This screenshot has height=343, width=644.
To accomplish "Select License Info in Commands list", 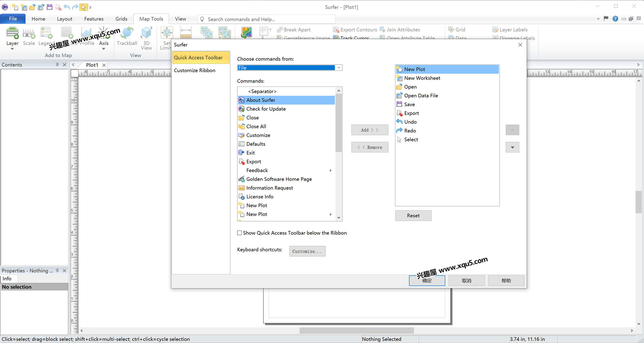I will tap(286, 197).
